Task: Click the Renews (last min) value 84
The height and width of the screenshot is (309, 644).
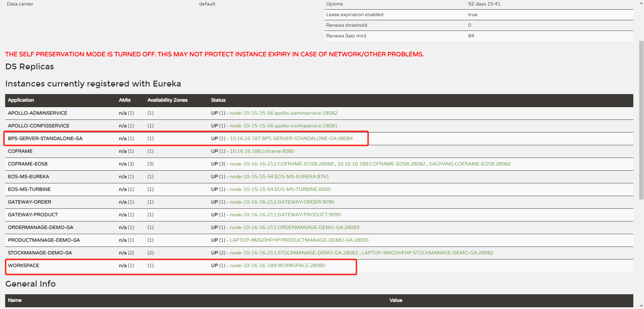Action: [x=471, y=36]
